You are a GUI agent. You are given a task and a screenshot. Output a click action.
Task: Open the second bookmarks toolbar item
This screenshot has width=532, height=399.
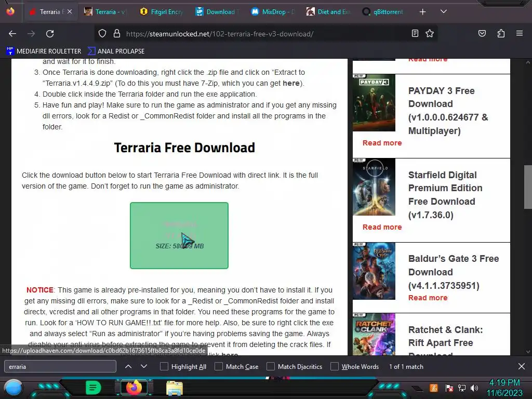click(x=116, y=51)
